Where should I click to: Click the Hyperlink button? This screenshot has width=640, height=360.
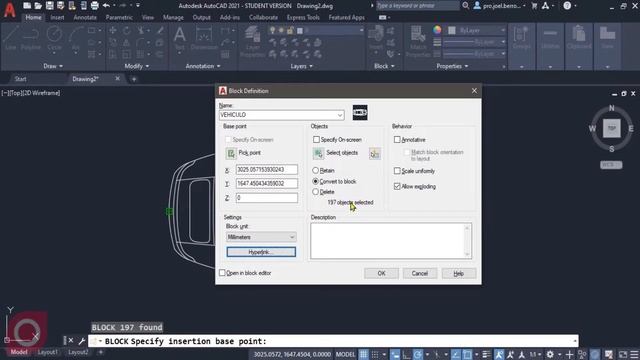(261, 252)
